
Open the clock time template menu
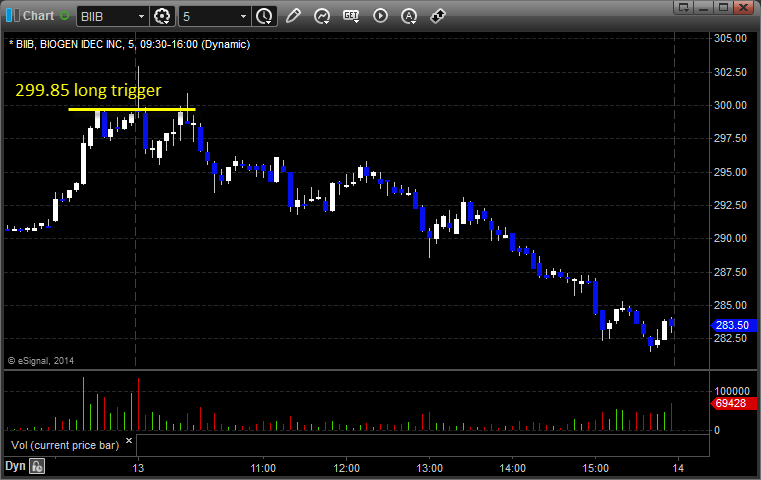(x=264, y=17)
